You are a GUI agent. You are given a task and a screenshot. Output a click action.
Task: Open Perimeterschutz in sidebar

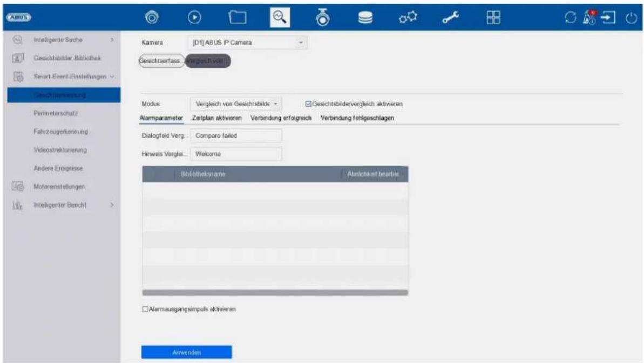[56, 113]
